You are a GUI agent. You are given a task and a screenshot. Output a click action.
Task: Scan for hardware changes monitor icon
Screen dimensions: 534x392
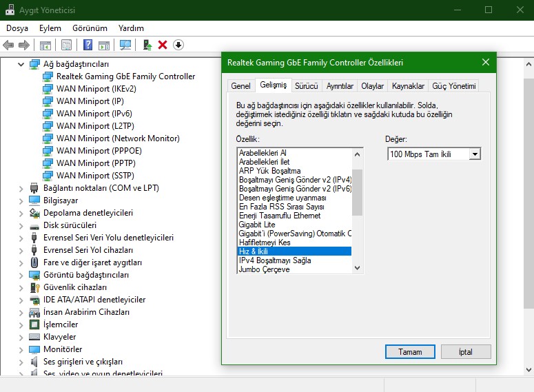[x=125, y=45]
